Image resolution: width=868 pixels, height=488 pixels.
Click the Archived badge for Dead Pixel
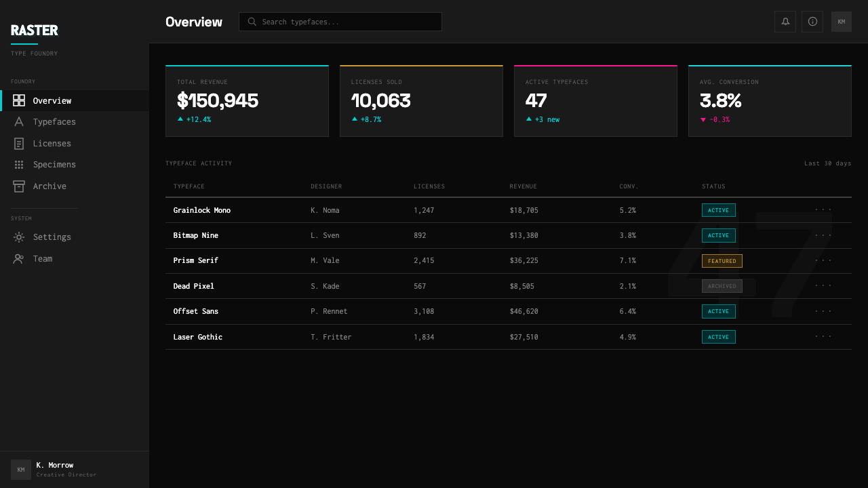[722, 286]
